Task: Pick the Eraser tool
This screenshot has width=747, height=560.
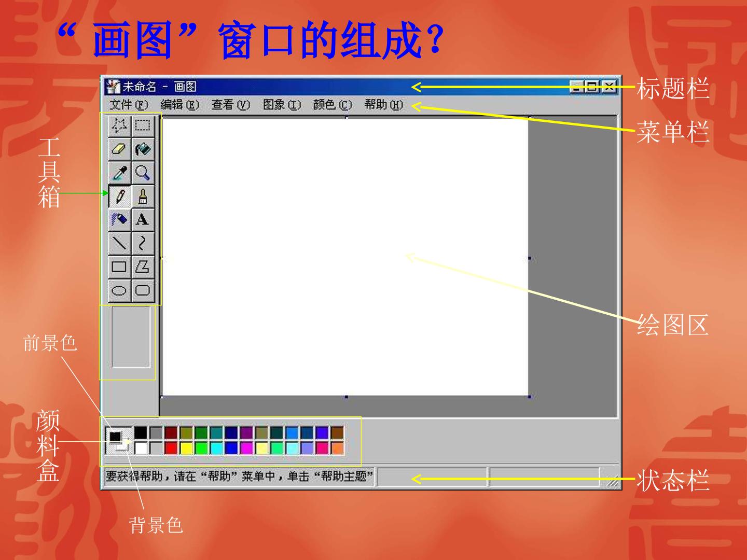Action: [x=119, y=149]
